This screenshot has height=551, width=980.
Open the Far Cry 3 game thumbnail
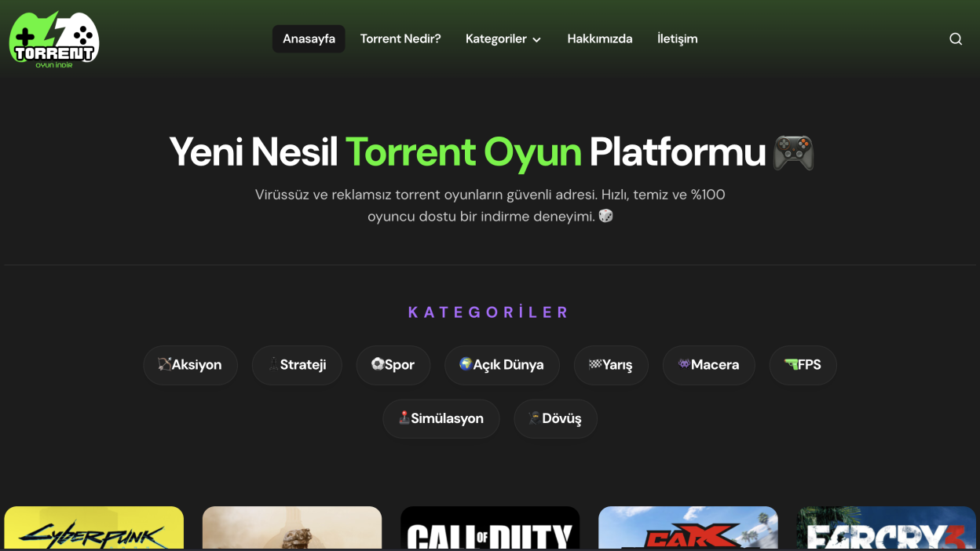click(887, 528)
